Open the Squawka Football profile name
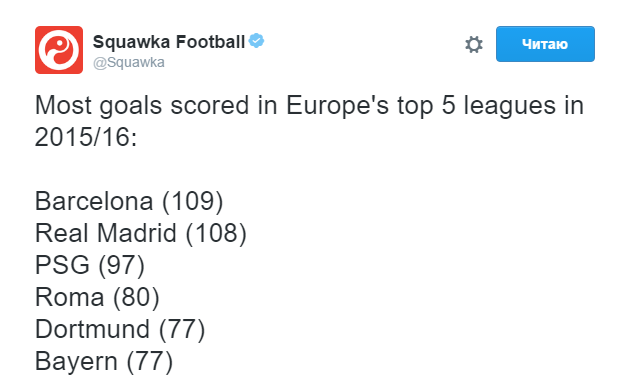This screenshot has width=632, height=383. pos(169,42)
